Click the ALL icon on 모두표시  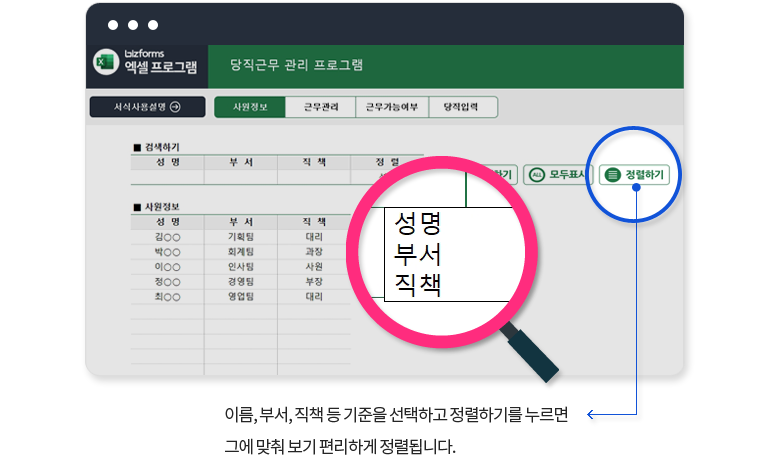(537, 175)
